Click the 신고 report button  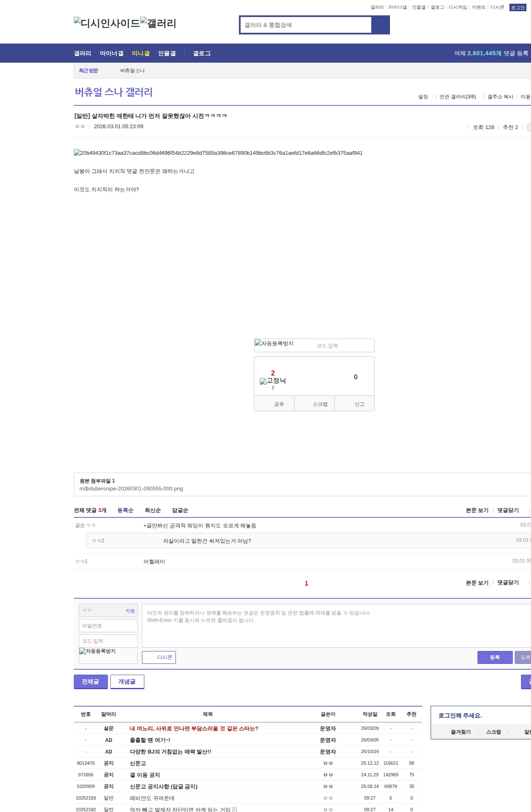[355, 404]
